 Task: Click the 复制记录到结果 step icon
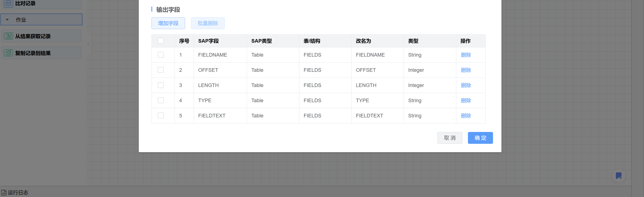pos(8,53)
